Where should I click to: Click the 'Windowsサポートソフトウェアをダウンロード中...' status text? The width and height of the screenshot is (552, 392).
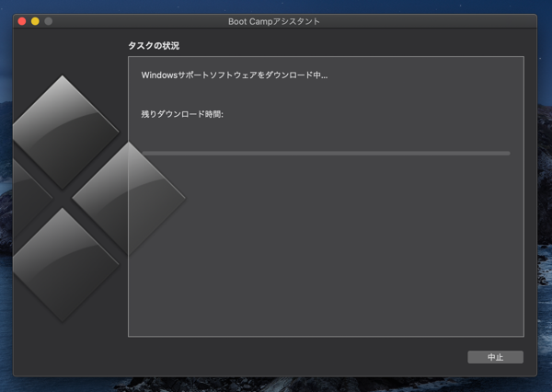click(x=235, y=75)
